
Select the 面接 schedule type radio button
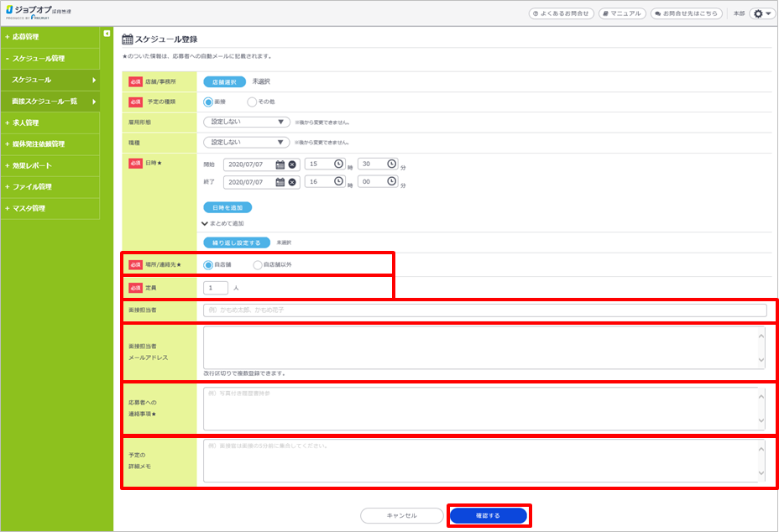tap(208, 102)
